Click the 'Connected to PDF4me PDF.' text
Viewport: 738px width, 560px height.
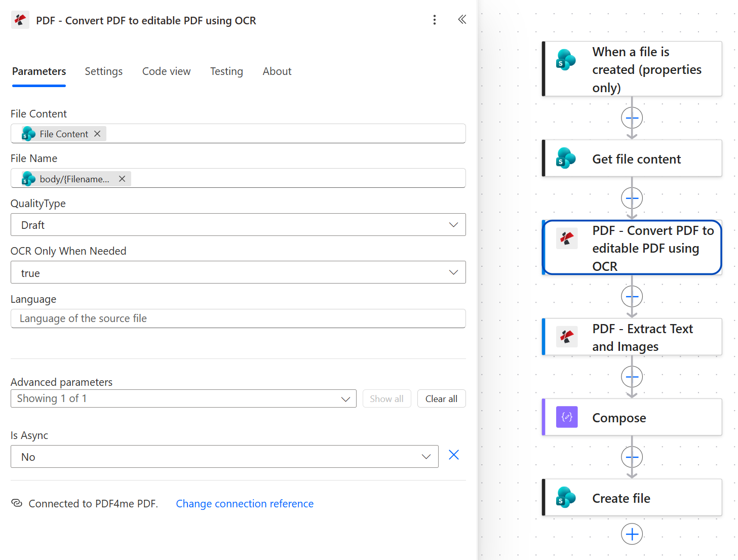[93, 504]
